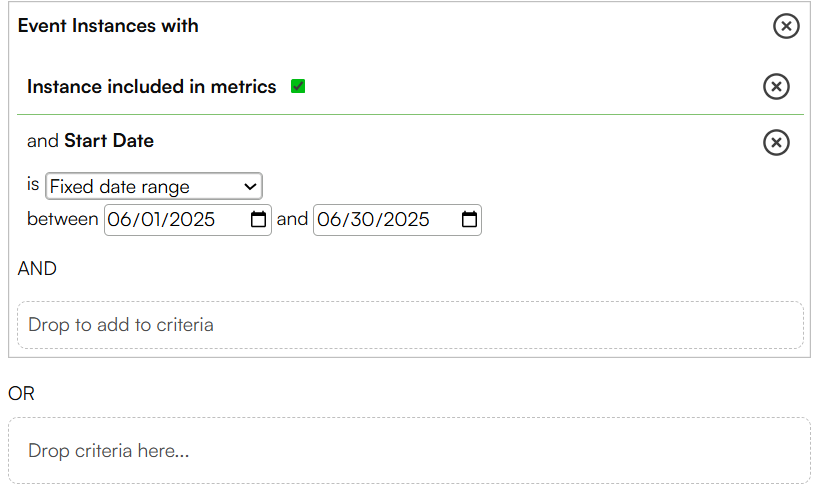Click the Start Date label
813x502 pixels.
click(x=109, y=141)
